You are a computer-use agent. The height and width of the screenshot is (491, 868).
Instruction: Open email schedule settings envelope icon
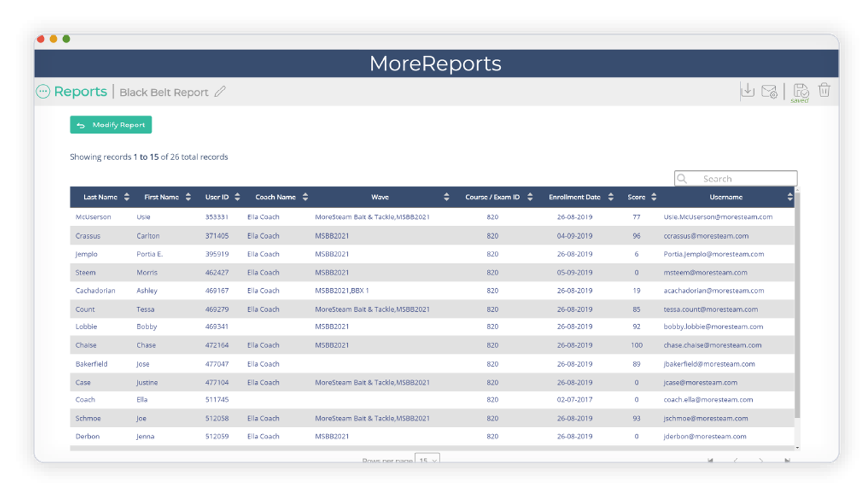(x=769, y=91)
